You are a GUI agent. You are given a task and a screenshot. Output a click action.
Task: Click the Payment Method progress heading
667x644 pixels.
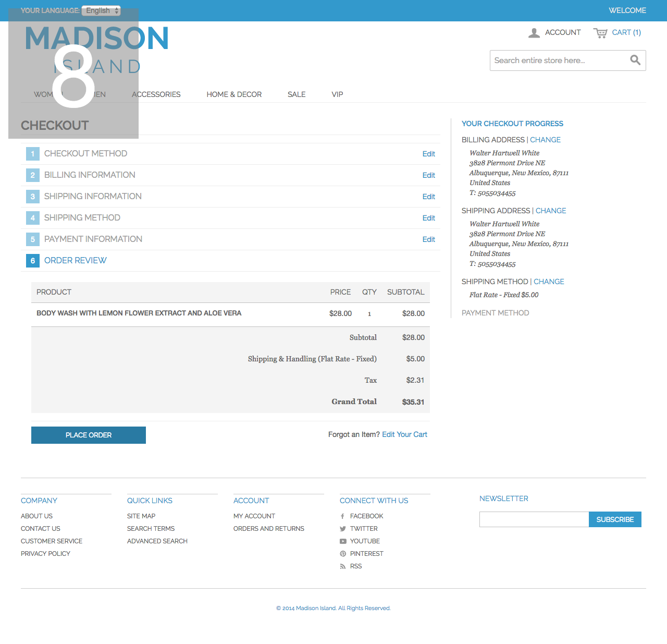point(495,313)
